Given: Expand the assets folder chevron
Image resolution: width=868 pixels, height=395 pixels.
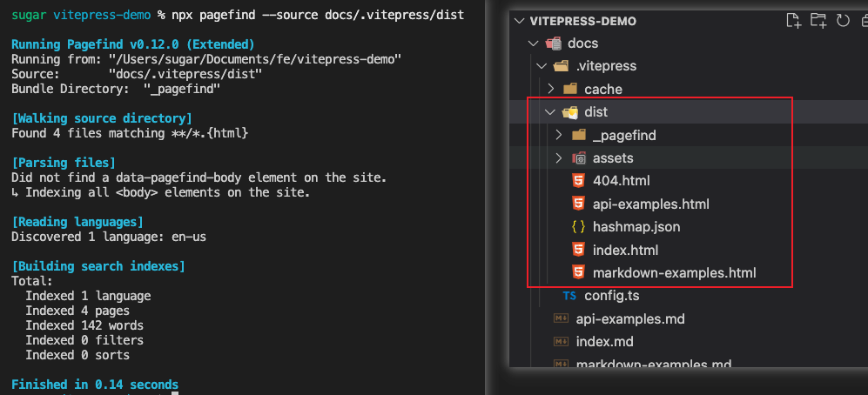Looking at the screenshot, I should tap(559, 158).
